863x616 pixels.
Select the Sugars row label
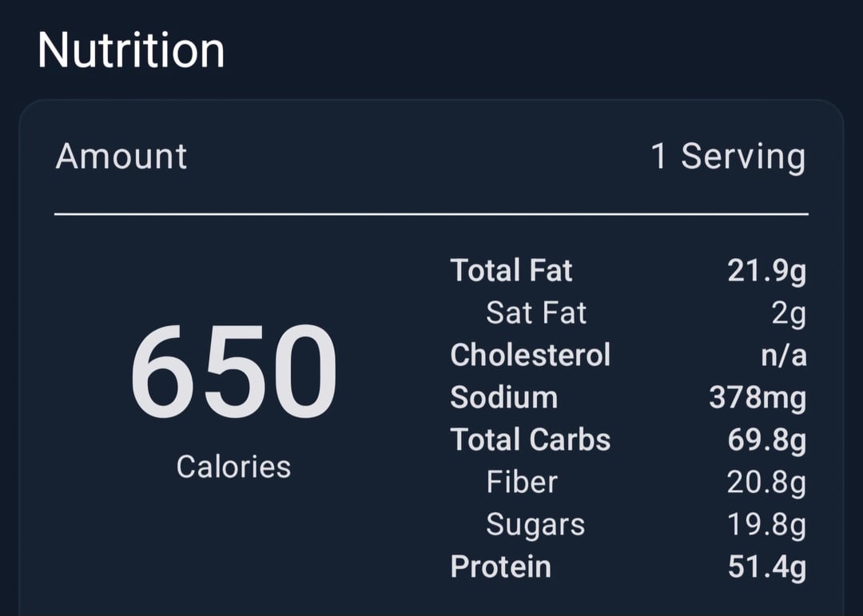pos(535,524)
